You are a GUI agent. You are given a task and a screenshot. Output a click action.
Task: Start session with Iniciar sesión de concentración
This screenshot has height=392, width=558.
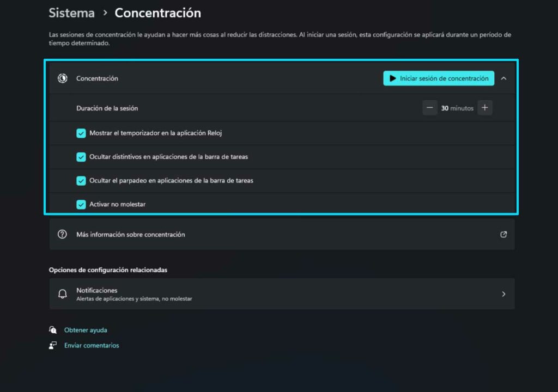pyautogui.click(x=439, y=78)
